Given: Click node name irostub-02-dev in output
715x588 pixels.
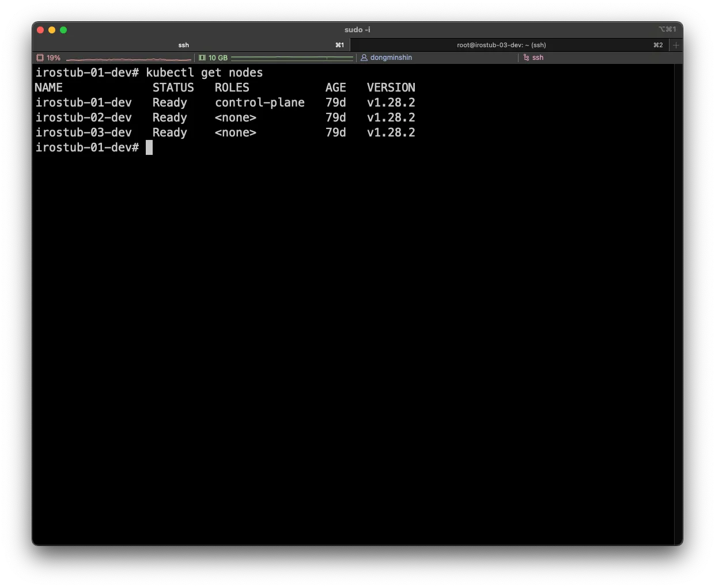Looking at the screenshot, I should 84,117.
